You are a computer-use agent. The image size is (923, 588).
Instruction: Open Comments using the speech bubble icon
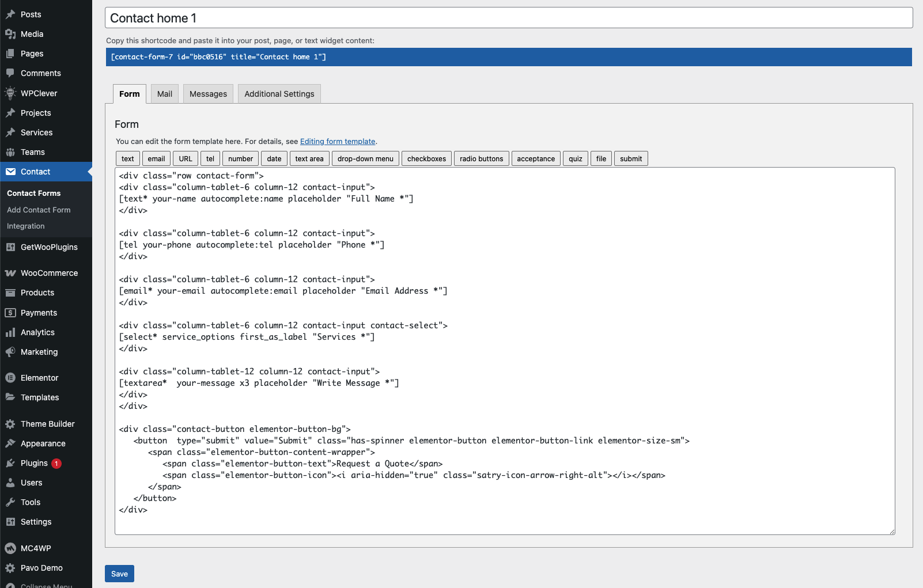click(x=10, y=73)
